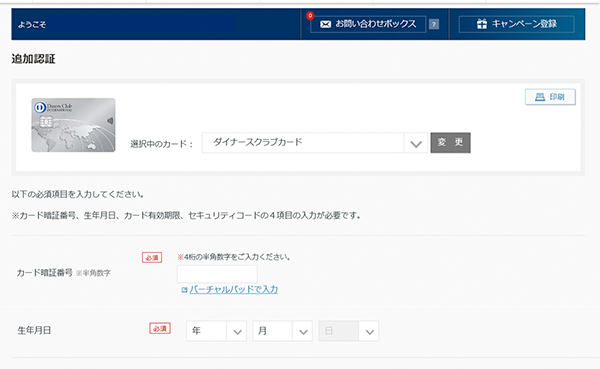Click the 以下の必須項目を入力してください instruction
This screenshot has height=369, width=600.
click(x=78, y=194)
